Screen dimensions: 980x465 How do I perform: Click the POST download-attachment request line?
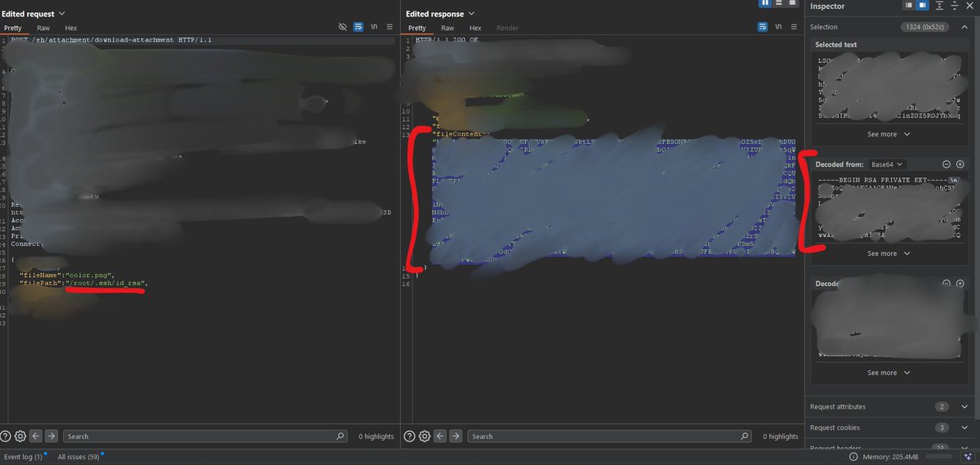click(111, 40)
